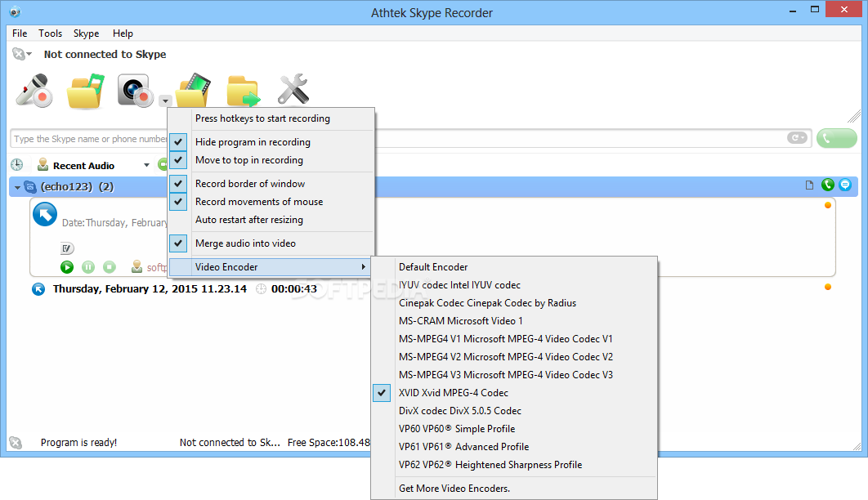Open the Tools menu
The width and height of the screenshot is (868, 500).
click(x=51, y=33)
